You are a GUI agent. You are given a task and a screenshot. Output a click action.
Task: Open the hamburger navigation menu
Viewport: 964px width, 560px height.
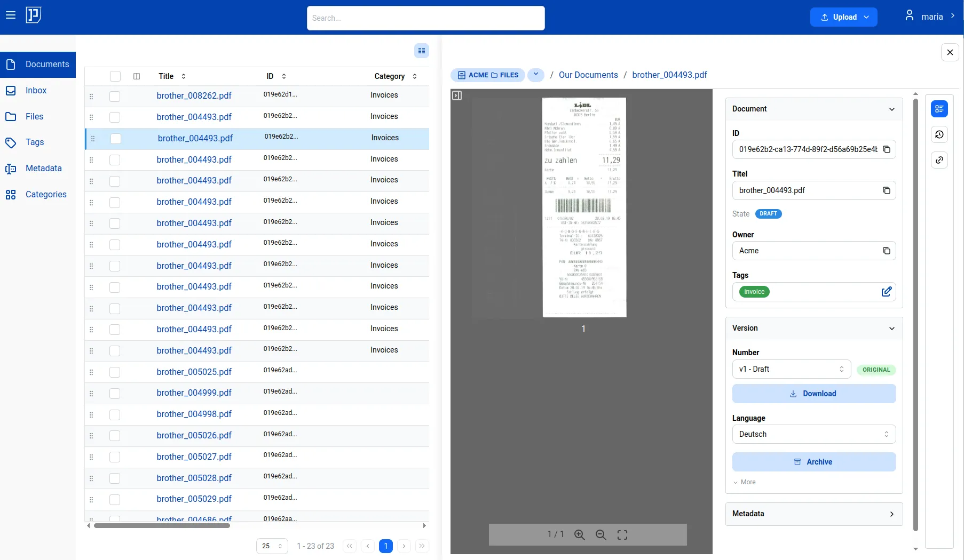pos(11,15)
